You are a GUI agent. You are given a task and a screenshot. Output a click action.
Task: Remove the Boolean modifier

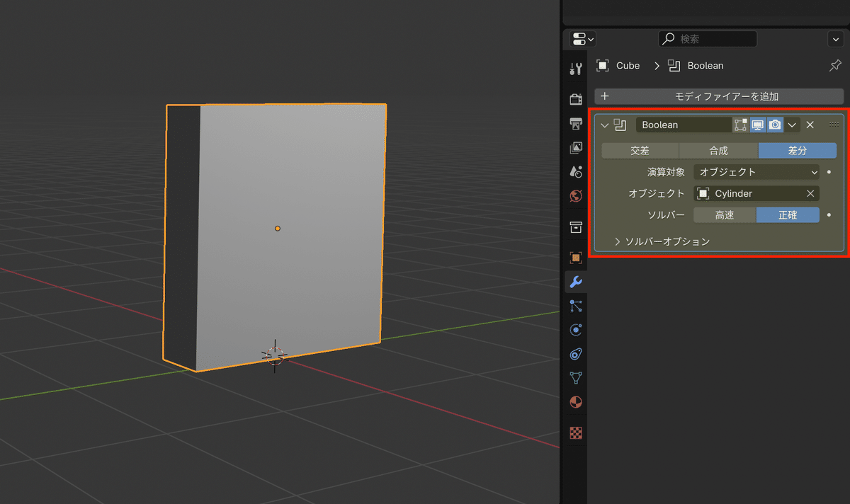(x=810, y=125)
